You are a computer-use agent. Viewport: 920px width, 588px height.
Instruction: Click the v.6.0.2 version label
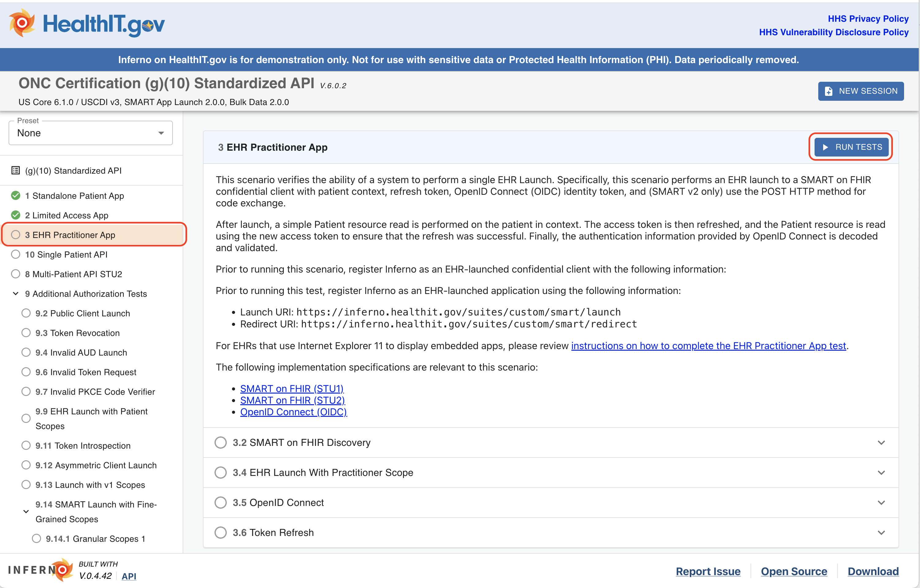point(333,85)
